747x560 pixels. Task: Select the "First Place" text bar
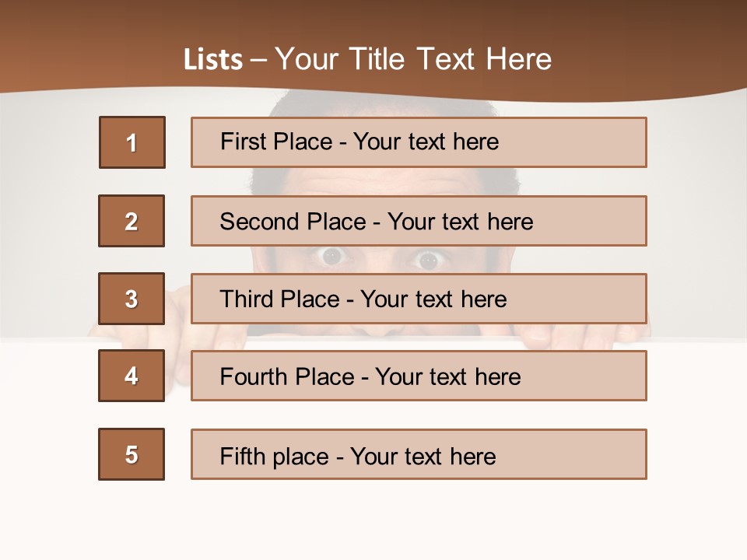[x=419, y=142]
